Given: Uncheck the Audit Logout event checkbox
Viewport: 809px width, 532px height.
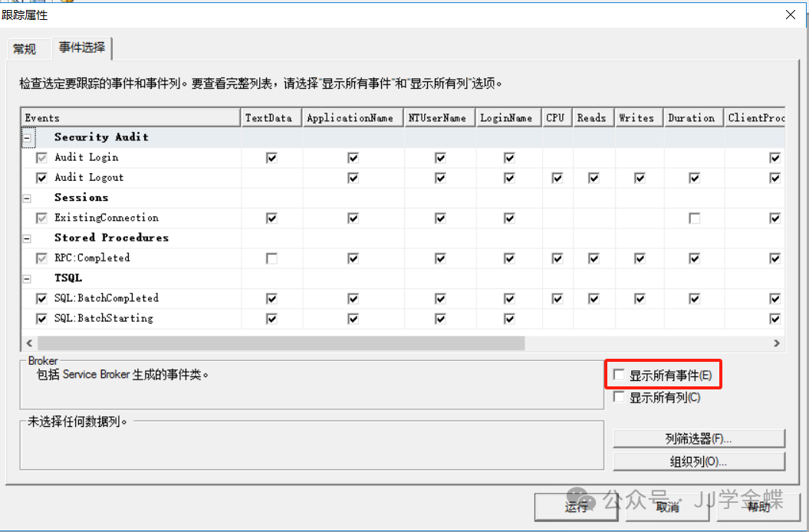Looking at the screenshot, I should click(41, 178).
